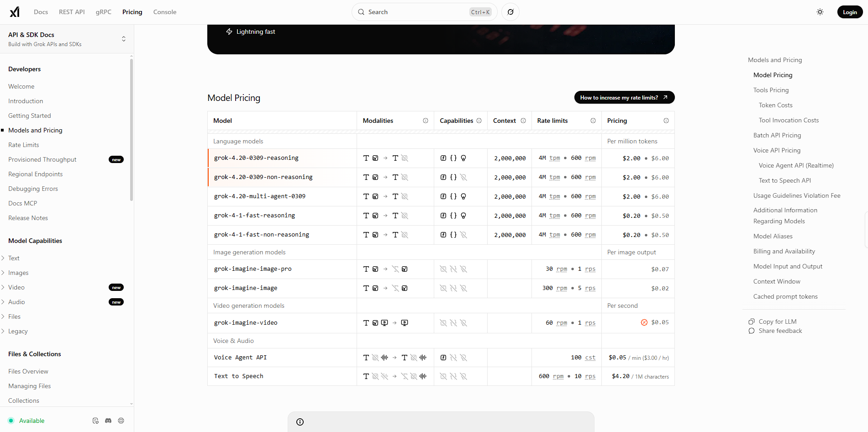Click the image output icon for grok-imagine-image-pro
Viewport: 868px width, 432px height.
[405, 269]
